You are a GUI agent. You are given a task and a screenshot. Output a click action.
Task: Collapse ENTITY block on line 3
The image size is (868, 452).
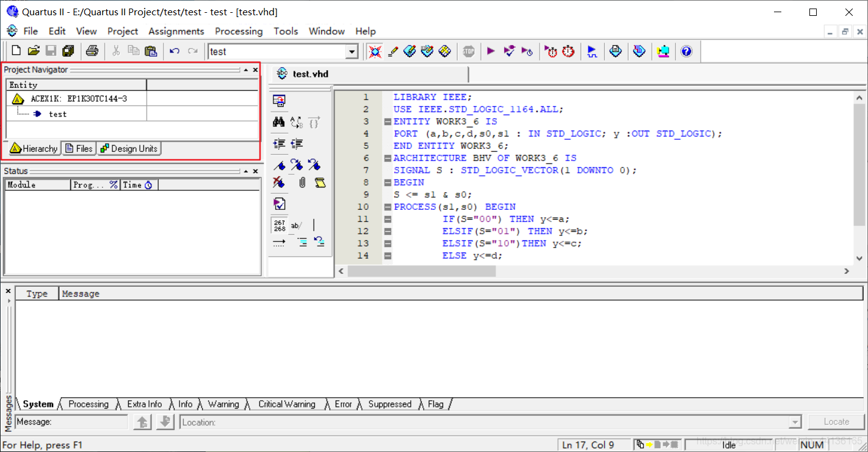point(388,121)
